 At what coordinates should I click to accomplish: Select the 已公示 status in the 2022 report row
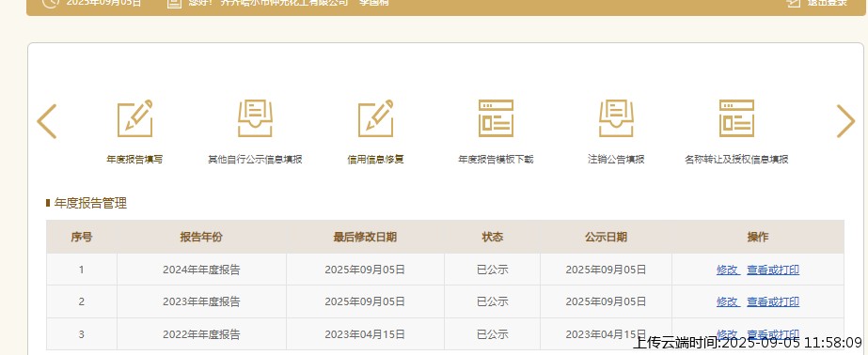(492, 334)
